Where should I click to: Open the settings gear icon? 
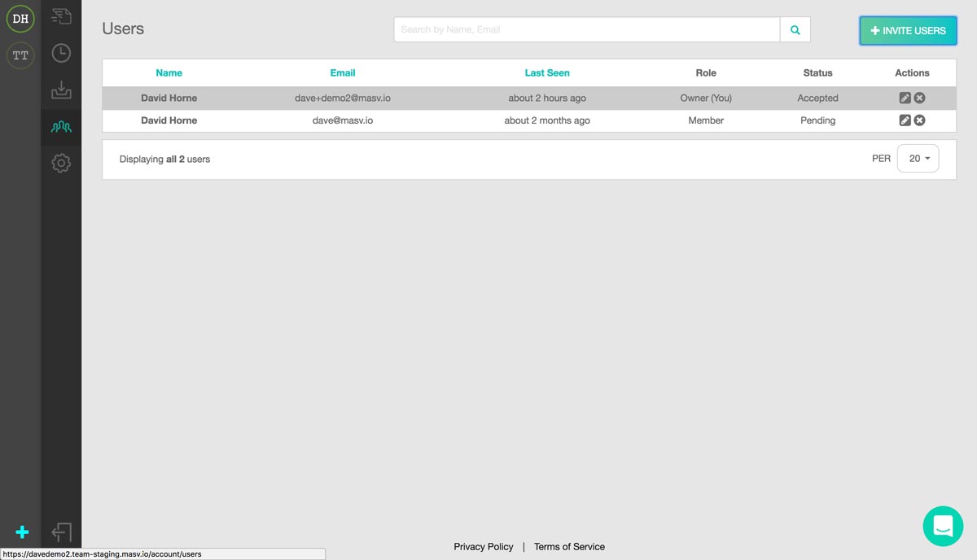(x=61, y=163)
